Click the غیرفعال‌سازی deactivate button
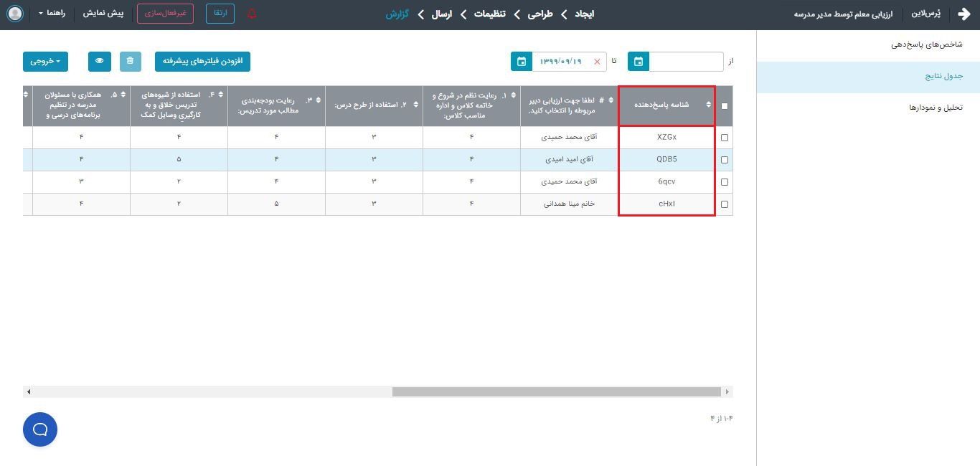980x466 pixels. coord(164,14)
